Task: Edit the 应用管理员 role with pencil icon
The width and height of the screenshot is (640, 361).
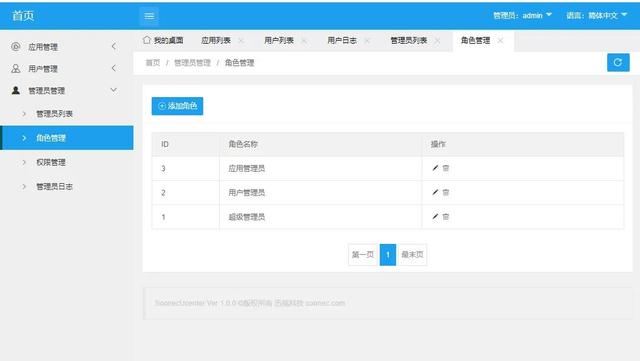Action: 435,168
